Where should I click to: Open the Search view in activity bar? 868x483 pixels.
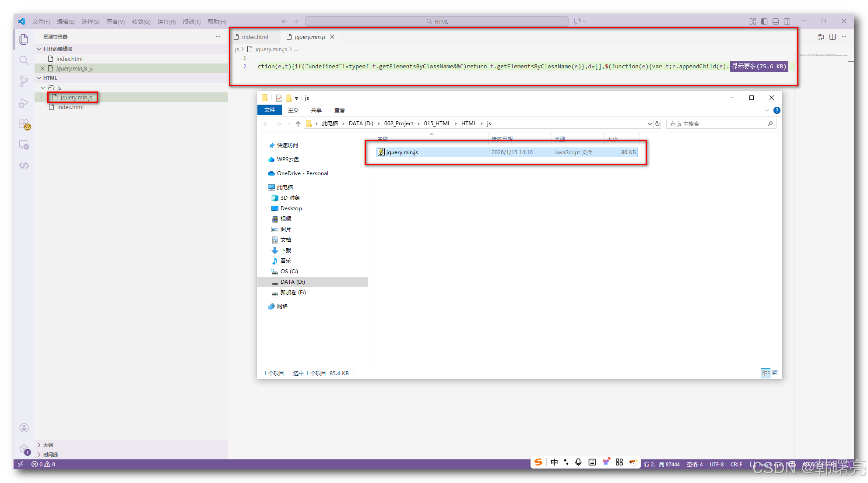tap(24, 60)
